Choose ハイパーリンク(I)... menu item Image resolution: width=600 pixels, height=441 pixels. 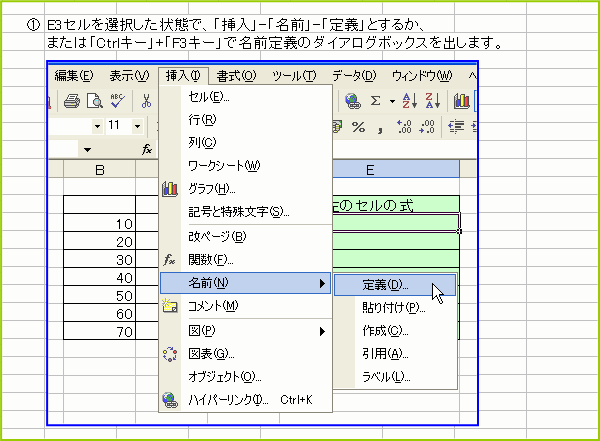click(245, 400)
